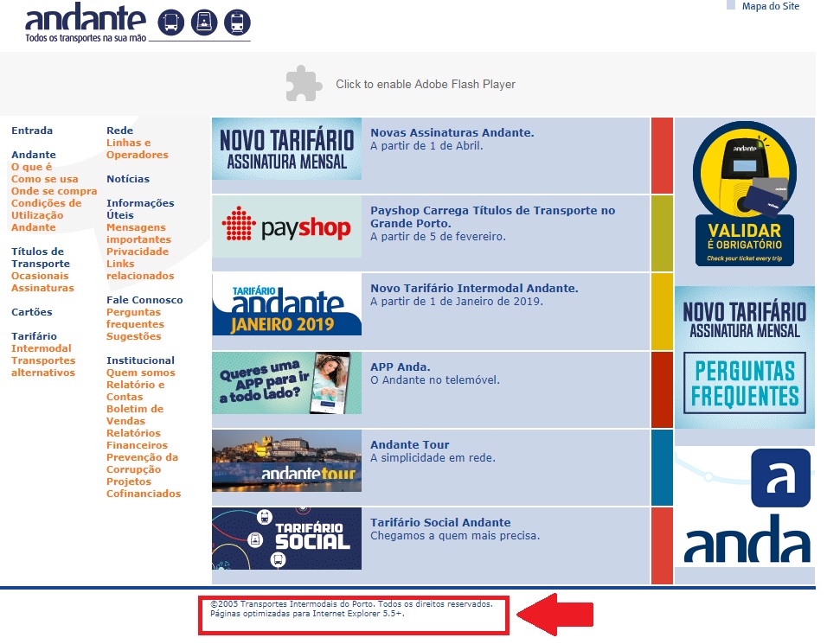Click the Andante Tour banner image
This screenshot has width=827, height=644.
pyautogui.click(x=286, y=461)
